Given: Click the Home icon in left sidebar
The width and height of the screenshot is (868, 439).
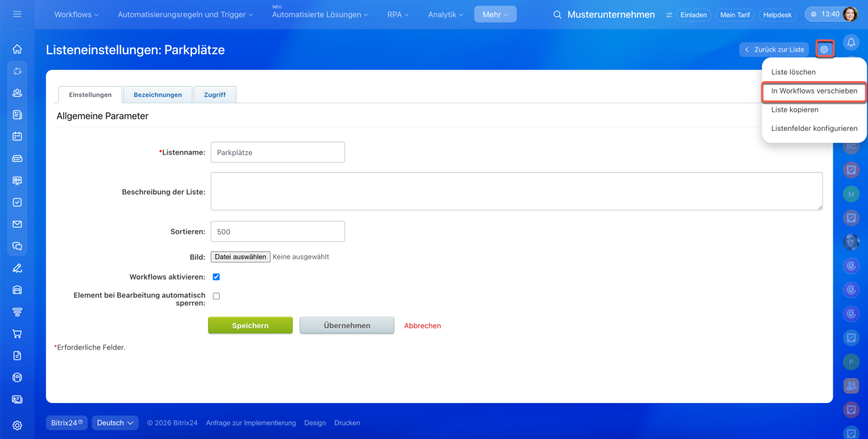Looking at the screenshot, I should [17, 49].
